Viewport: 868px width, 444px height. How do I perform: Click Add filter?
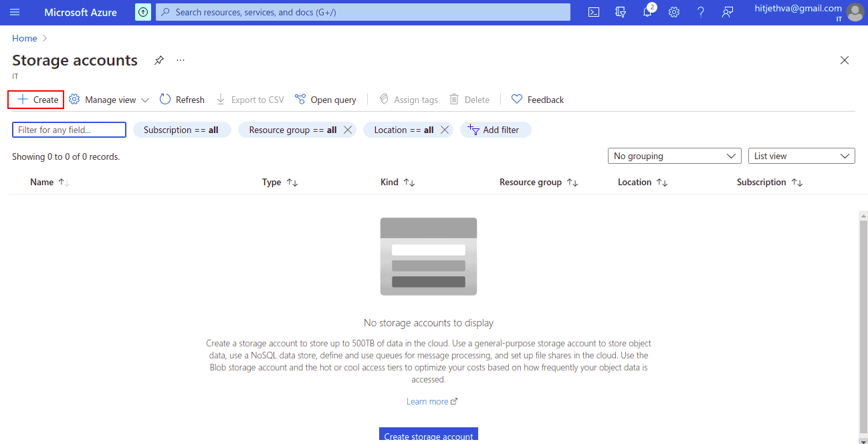coord(496,130)
